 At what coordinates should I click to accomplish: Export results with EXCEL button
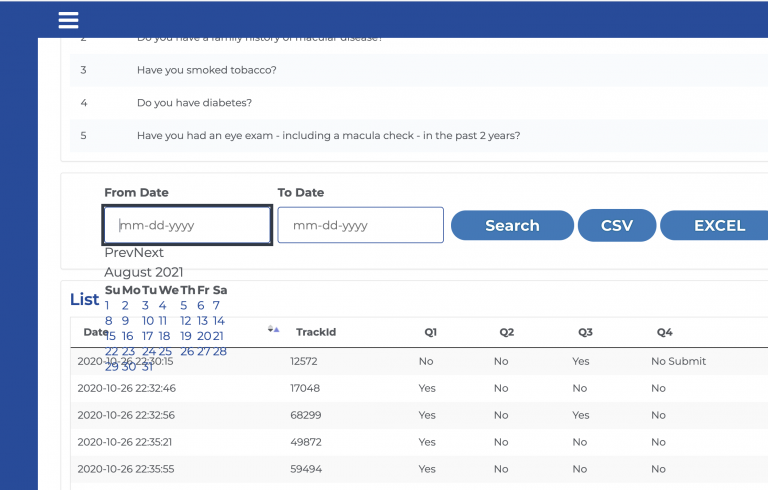pyautogui.click(x=718, y=225)
